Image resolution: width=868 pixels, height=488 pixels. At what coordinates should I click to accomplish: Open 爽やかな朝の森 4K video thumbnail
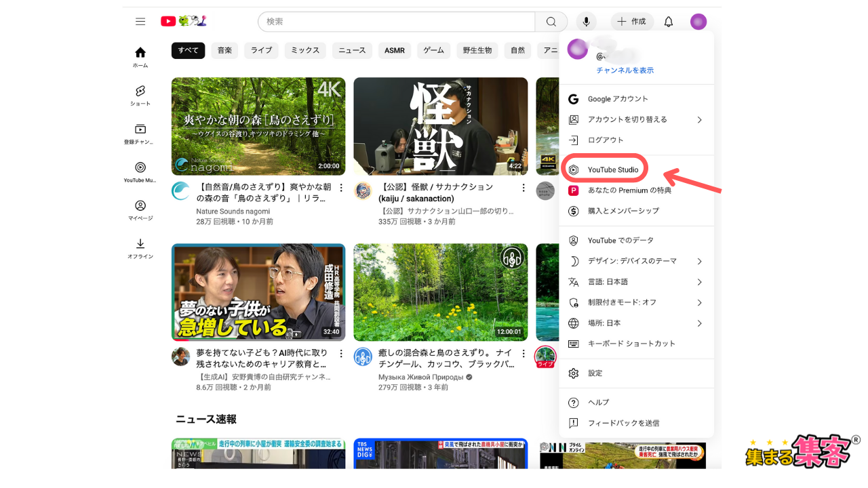pos(258,126)
